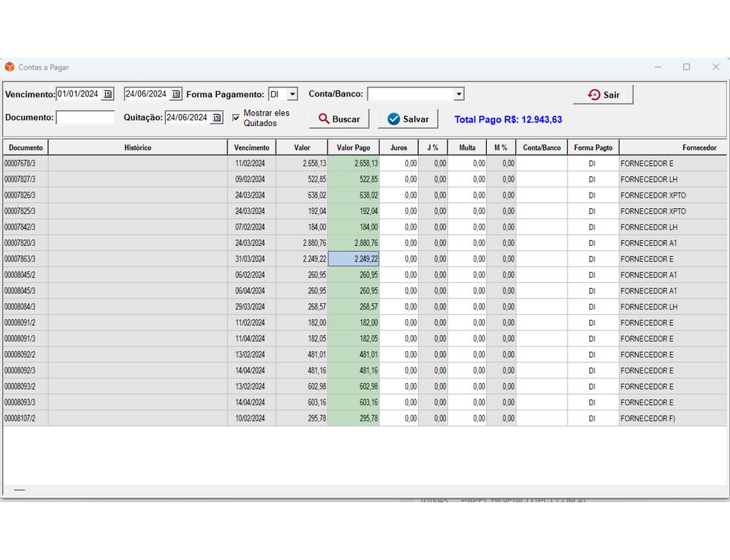
Task: Click Juros cell for document 00007827/3
Action: [399, 179]
